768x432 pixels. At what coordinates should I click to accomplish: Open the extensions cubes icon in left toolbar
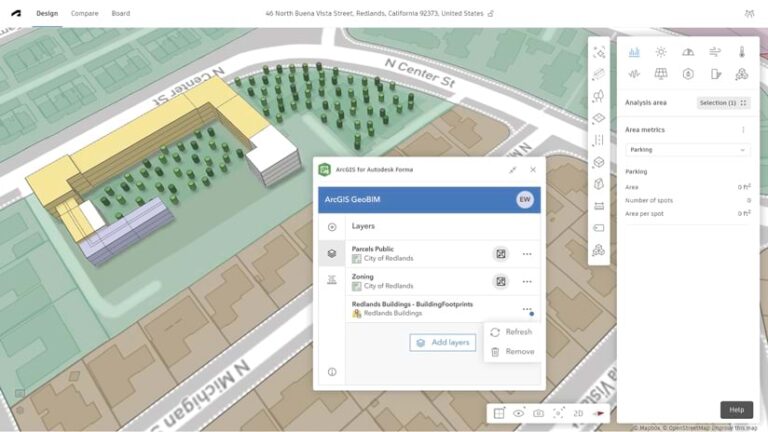click(x=599, y=250)
